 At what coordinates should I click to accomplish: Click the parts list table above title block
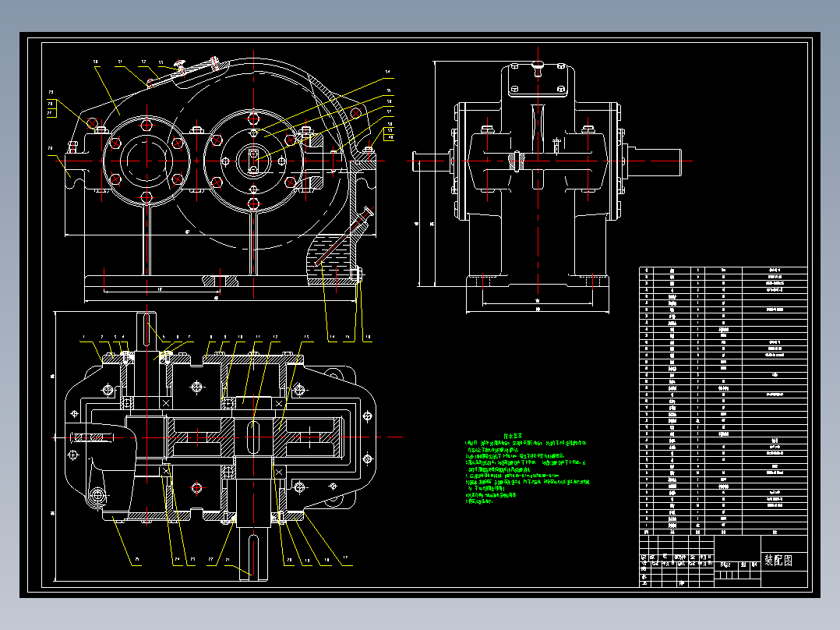(x=723, y=401)
